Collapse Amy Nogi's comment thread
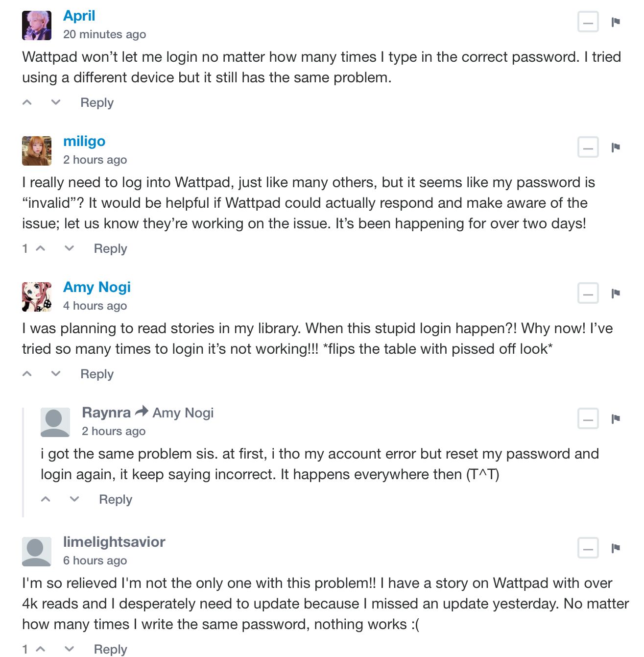This screenshot has width=644, height=657. coord(588,293)
